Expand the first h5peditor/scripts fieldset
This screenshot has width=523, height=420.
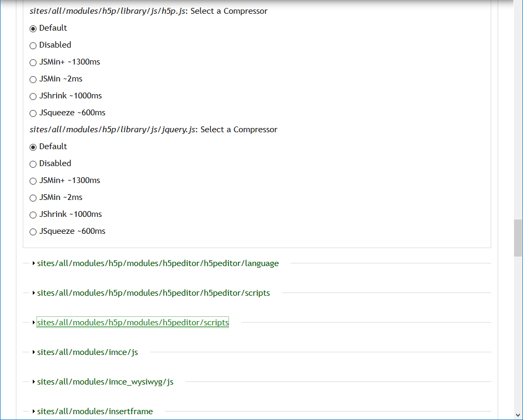coord(153,293)
